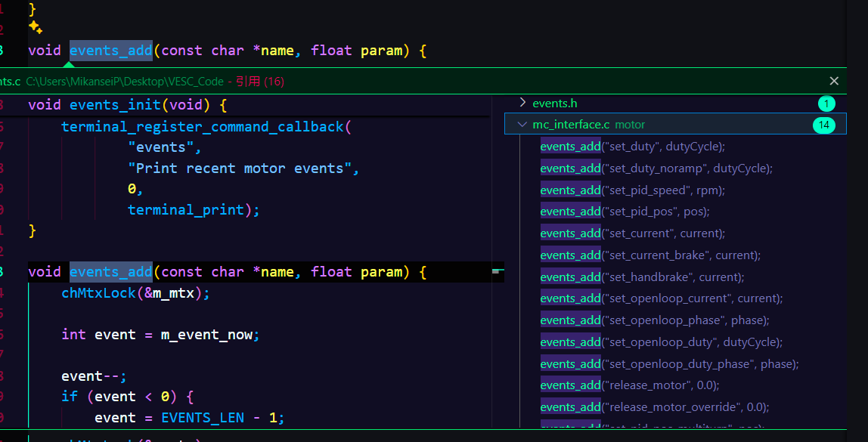This screenshot has height=442, width=868.
Task: Open events.c from the peek title
Action: pyautogui.click(x=11, y=81)
